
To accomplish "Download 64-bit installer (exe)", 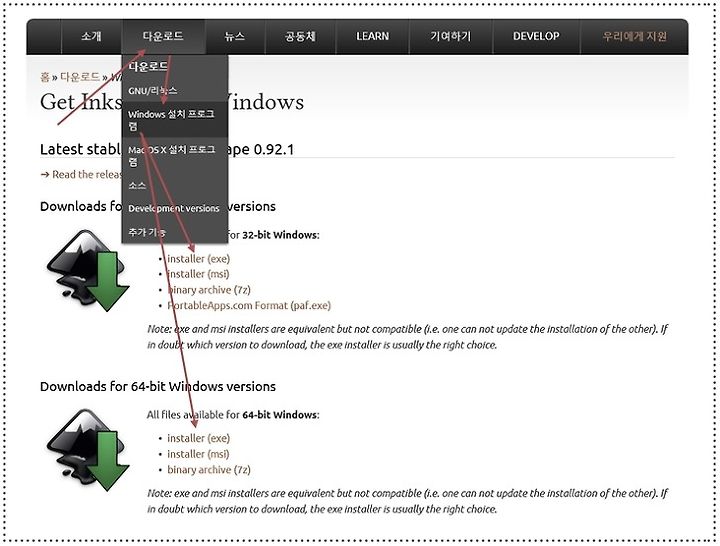I will click(198, 439).
